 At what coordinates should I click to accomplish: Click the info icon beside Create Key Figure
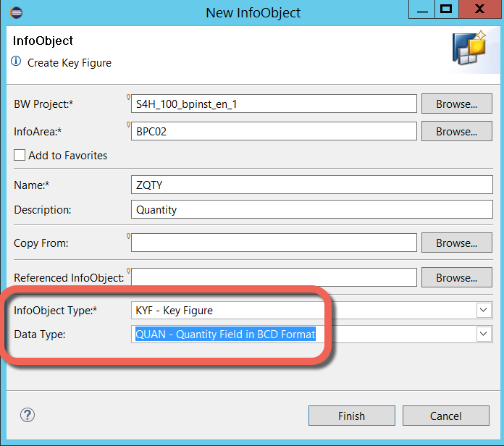coord(16,61)
